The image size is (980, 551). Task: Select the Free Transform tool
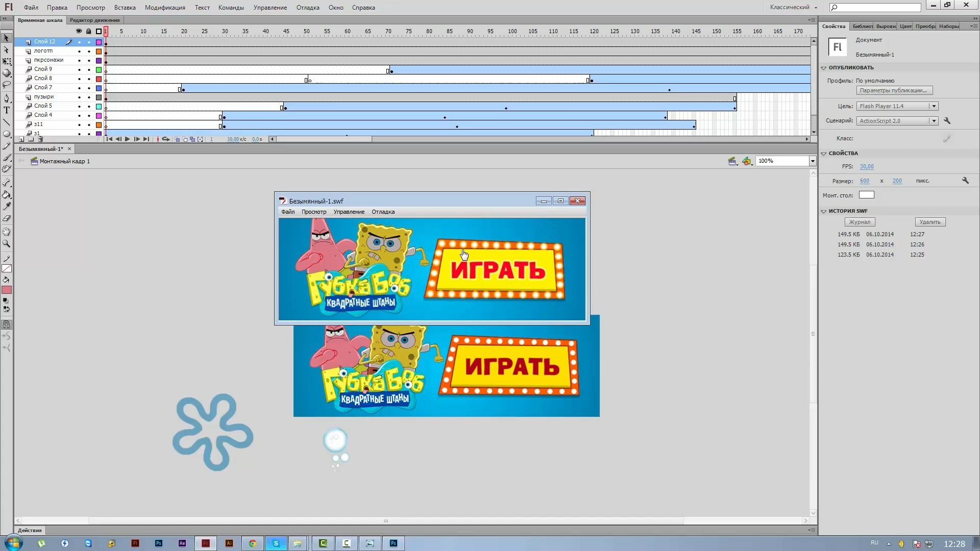6,61
